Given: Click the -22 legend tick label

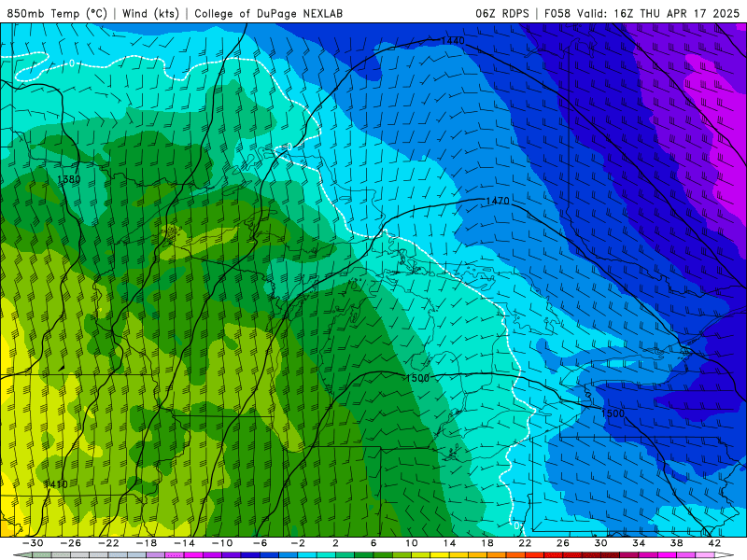Looking at the screenshot, I should [x=108, y=543].
